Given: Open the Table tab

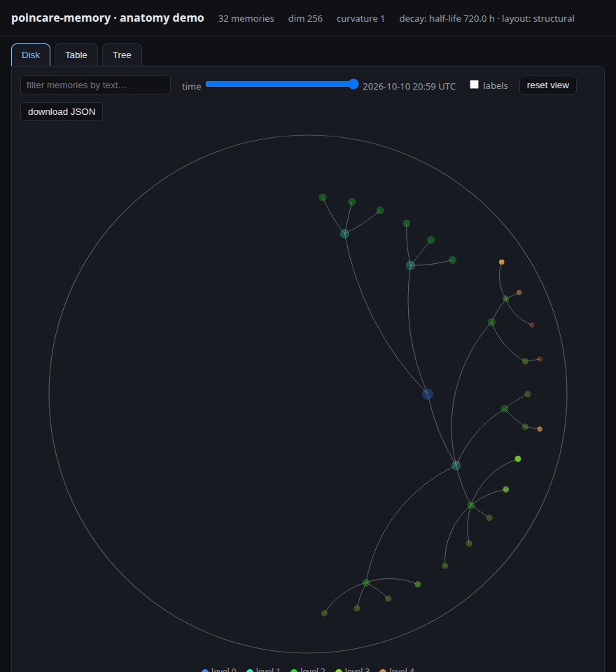Looking at the screenshot, I should pos(76,55).
